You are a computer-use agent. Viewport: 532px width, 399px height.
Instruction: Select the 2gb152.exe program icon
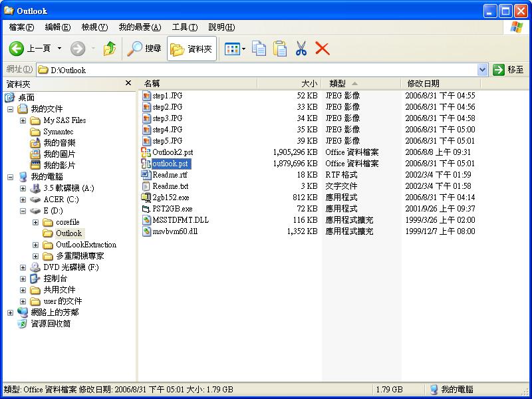tap(146, 198)
